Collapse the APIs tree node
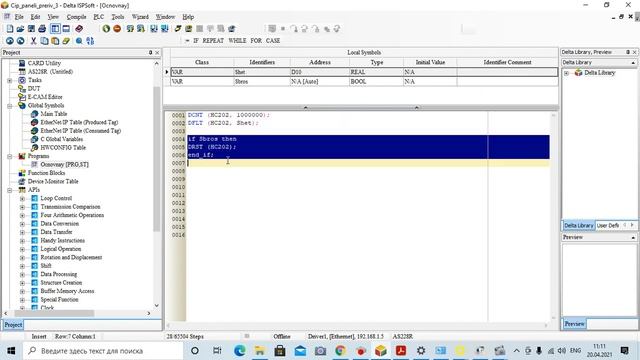The width and height of the screenshot is (640, 360). (x=10, y=190)
